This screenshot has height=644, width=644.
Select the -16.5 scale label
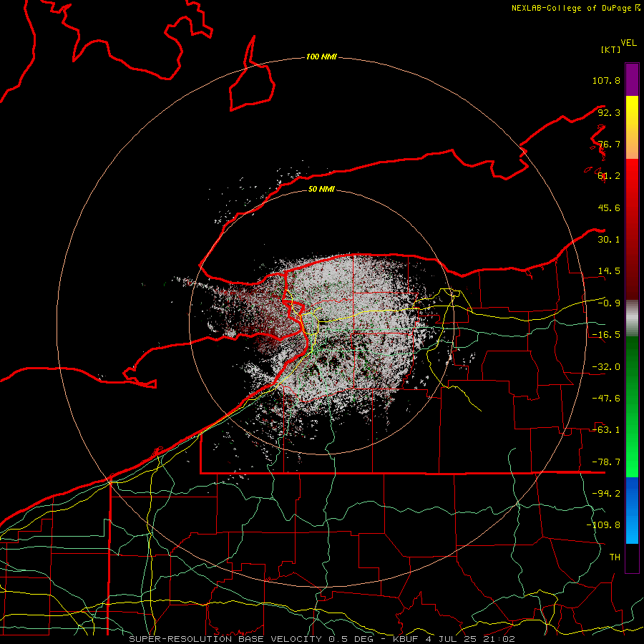(x=606, y=335)
